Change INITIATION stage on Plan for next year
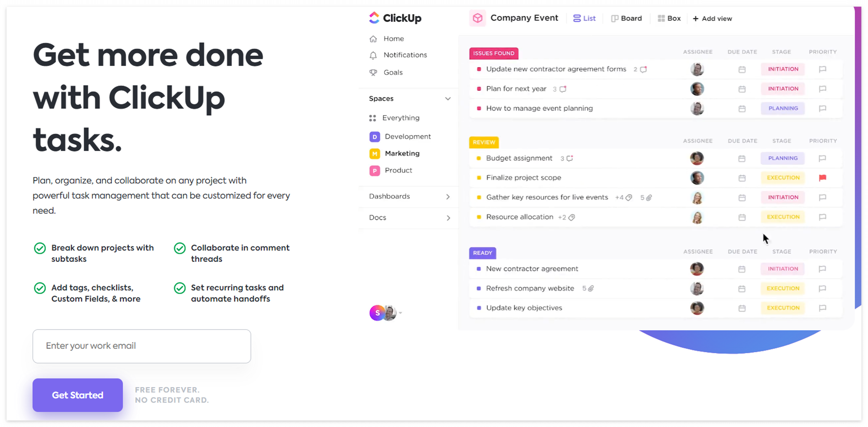The image size is (868, 427). 783,89
